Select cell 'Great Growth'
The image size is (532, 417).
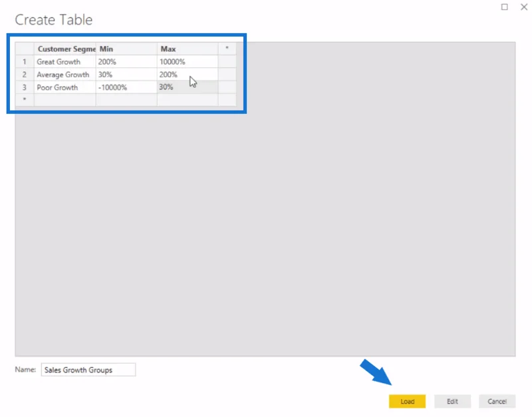pos(65,62)
